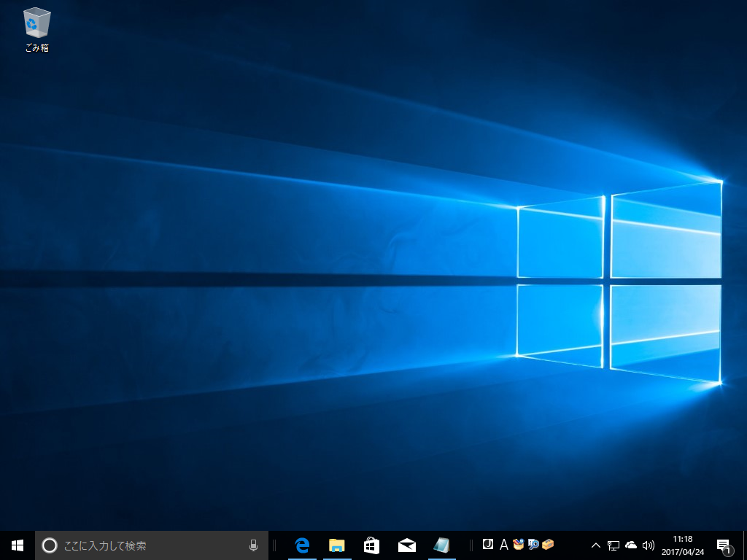Open the IME toolbox menu icon
The width and height of the screenshot is (747, 560).
548,544
